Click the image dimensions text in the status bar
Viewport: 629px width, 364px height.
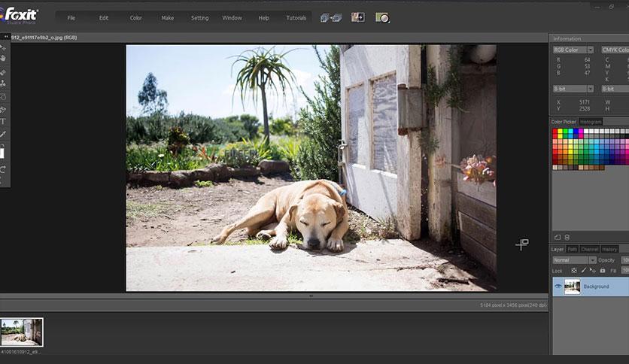point(513,305)
